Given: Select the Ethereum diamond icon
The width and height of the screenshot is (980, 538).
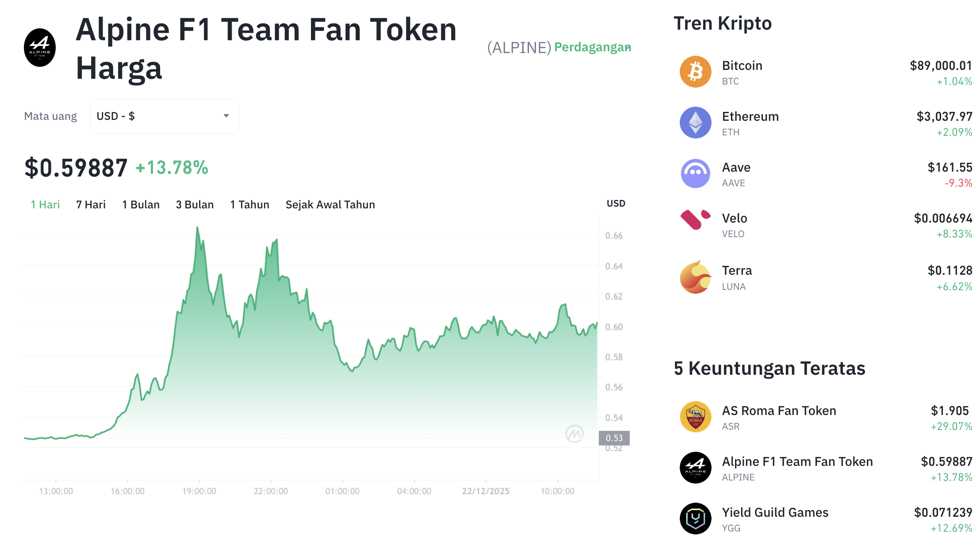Looking at the screenshot, I should click(x=695, y=123).
